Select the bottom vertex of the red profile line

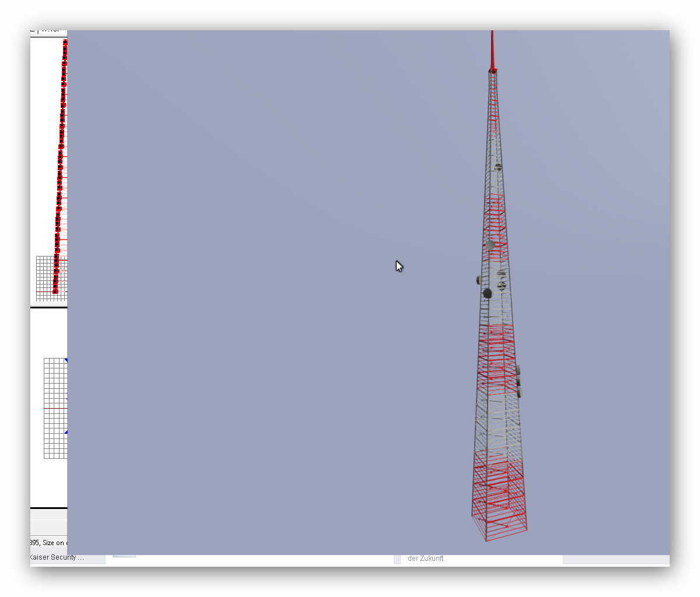[x=55, y=291]
